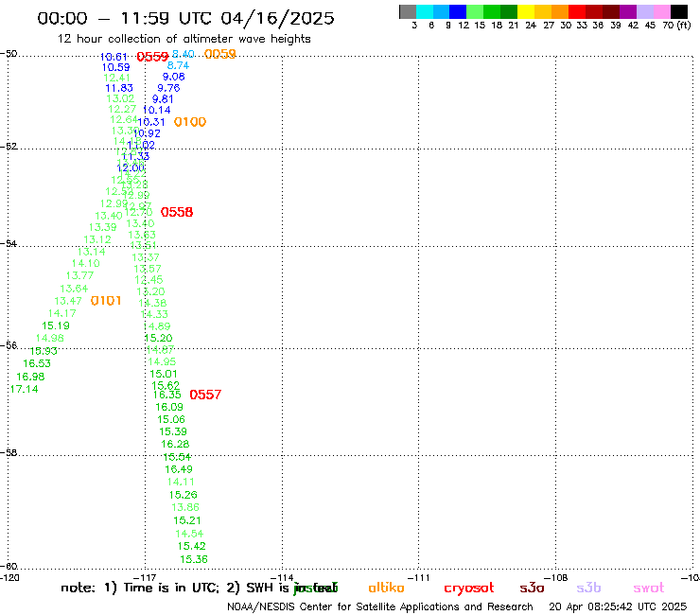Image resolution: width=700 pixels, height=615 pixels.
Task: Click the purple 42 ft legend swatch
Action: (628, 11)
